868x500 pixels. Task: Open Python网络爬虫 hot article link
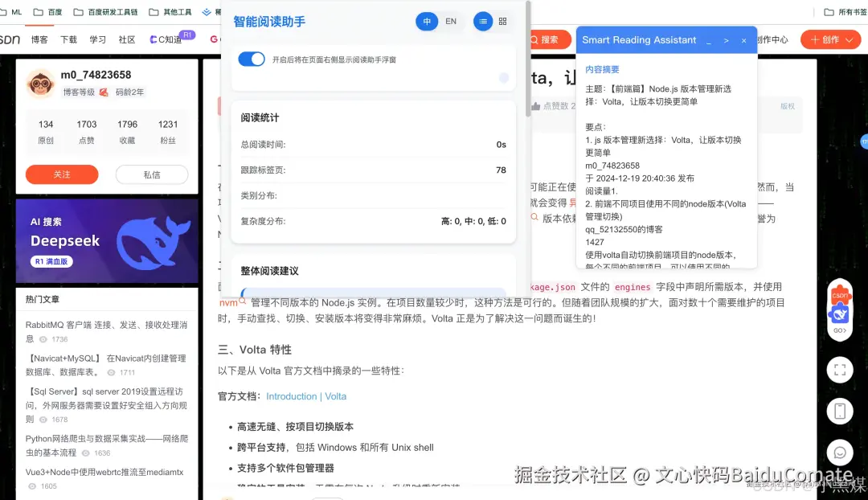[x=106, y=445]
